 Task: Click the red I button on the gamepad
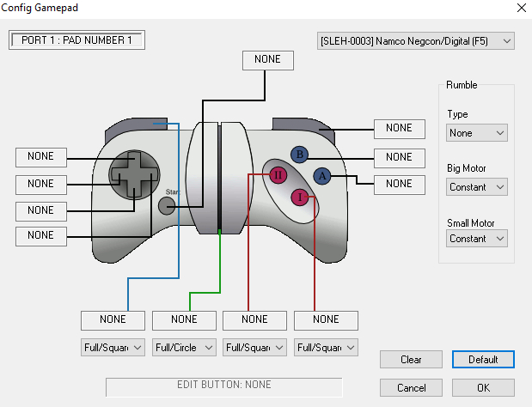click(x=300, y=197)
